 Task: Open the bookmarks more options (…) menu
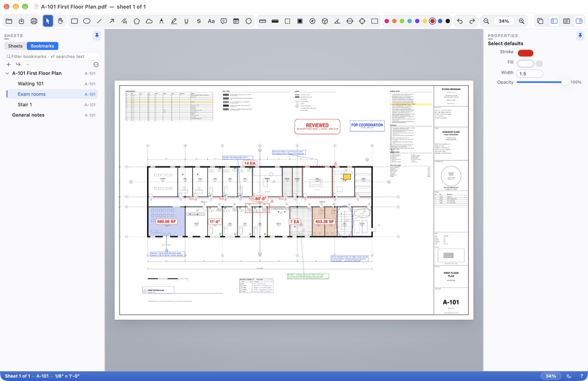click(96, 64)
